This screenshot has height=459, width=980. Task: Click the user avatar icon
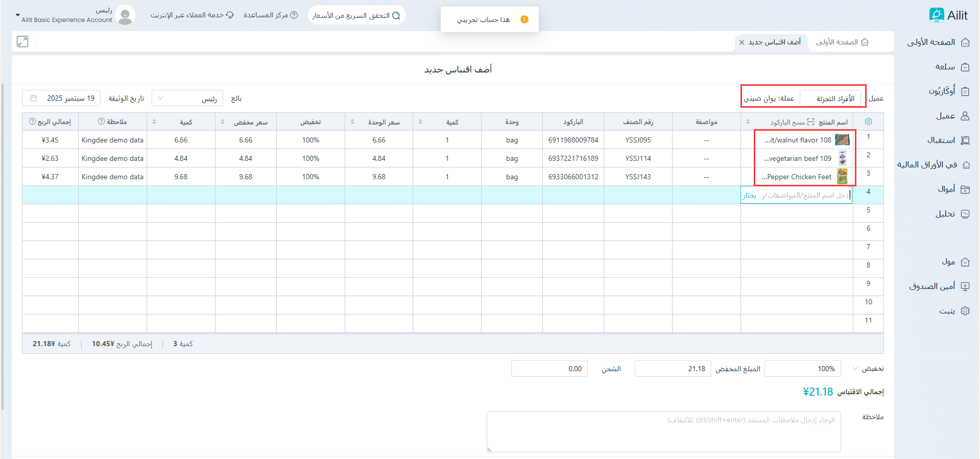(125, 15)
